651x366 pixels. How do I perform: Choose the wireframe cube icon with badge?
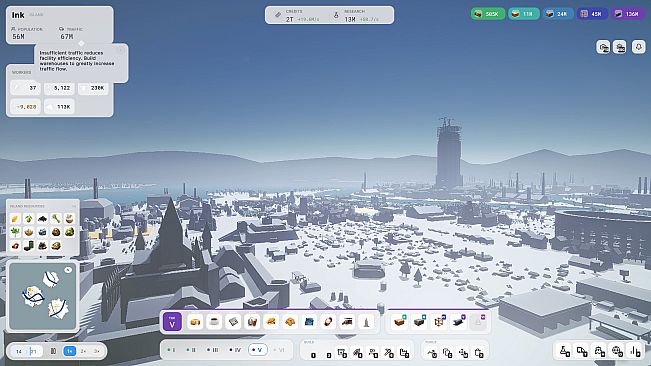(439, 322)
